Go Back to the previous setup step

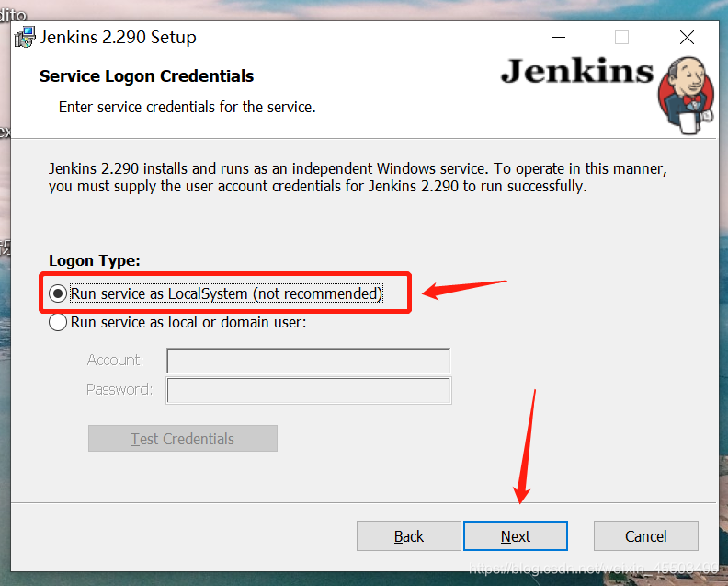[x=408, y=535]
